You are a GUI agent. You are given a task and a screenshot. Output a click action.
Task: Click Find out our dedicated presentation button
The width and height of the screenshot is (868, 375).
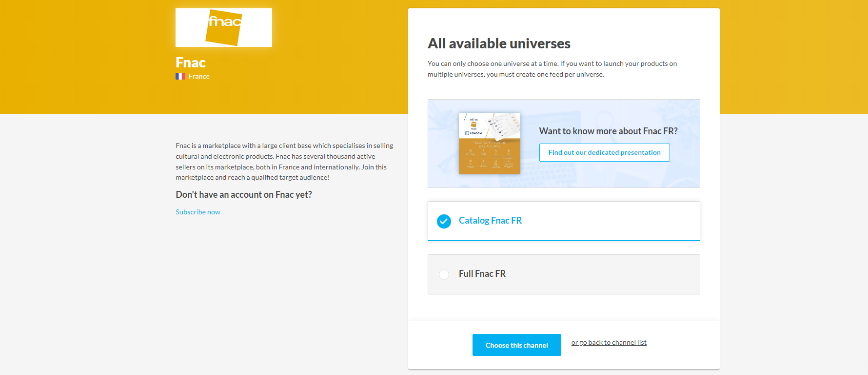[604, 152]
